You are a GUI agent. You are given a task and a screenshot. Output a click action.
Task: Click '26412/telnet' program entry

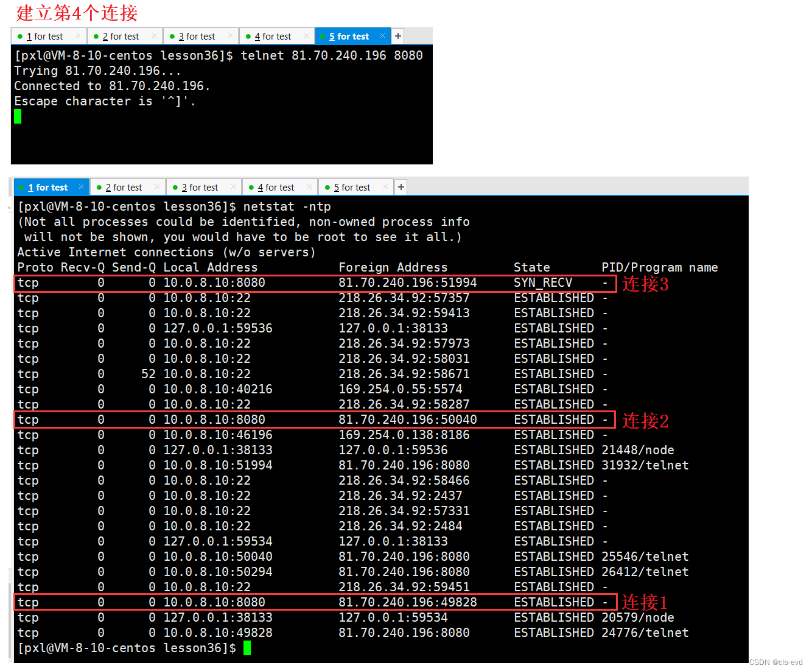[x=645, y=572]
